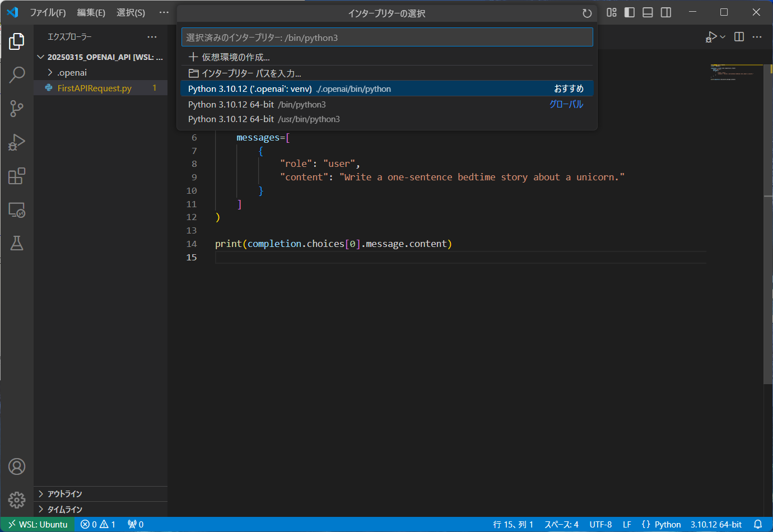Open the ファイル(F) menu
This screenshot has height=532, width=773.
(x=48, y=12)
